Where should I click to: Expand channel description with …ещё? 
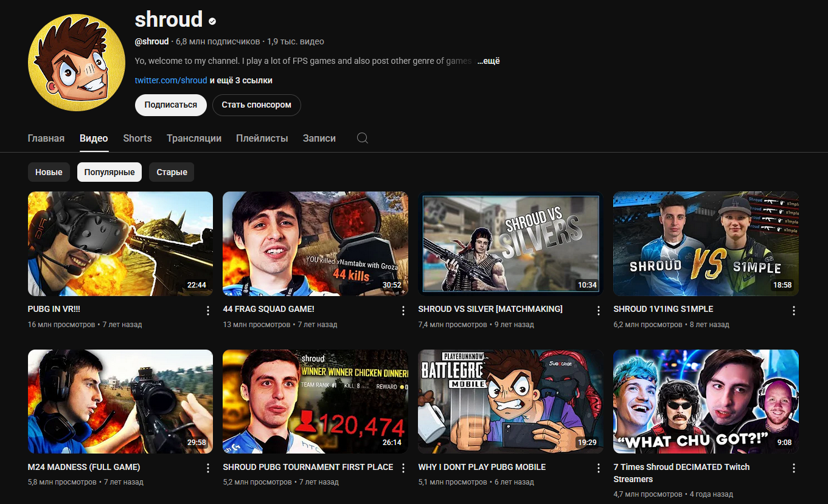(x=489, y=61)
